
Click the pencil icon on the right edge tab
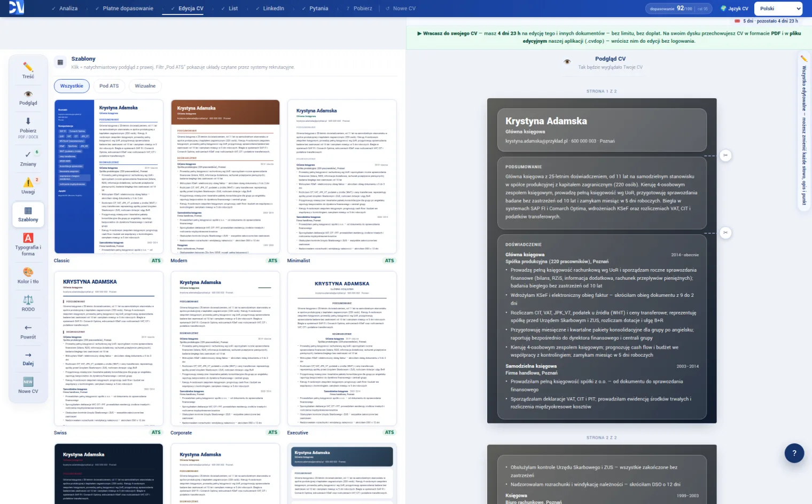click(x=803, y=59)
